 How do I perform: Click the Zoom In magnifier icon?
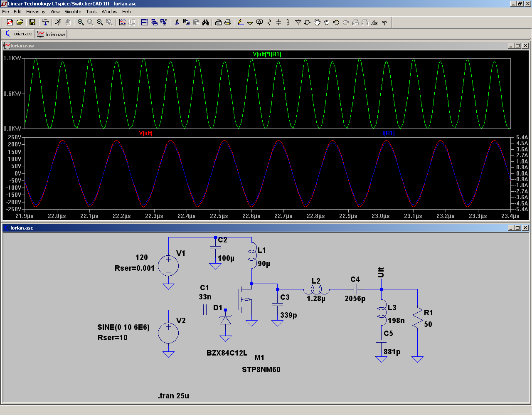81,22
